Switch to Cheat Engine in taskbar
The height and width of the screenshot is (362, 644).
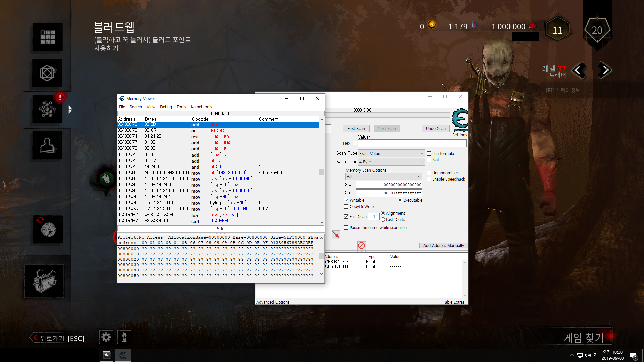123,355
